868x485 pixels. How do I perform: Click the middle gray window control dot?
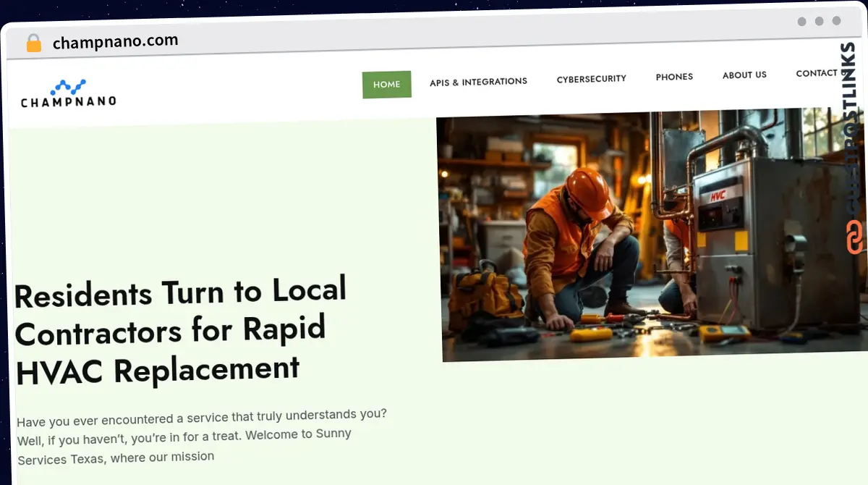(x=819, y=21)
